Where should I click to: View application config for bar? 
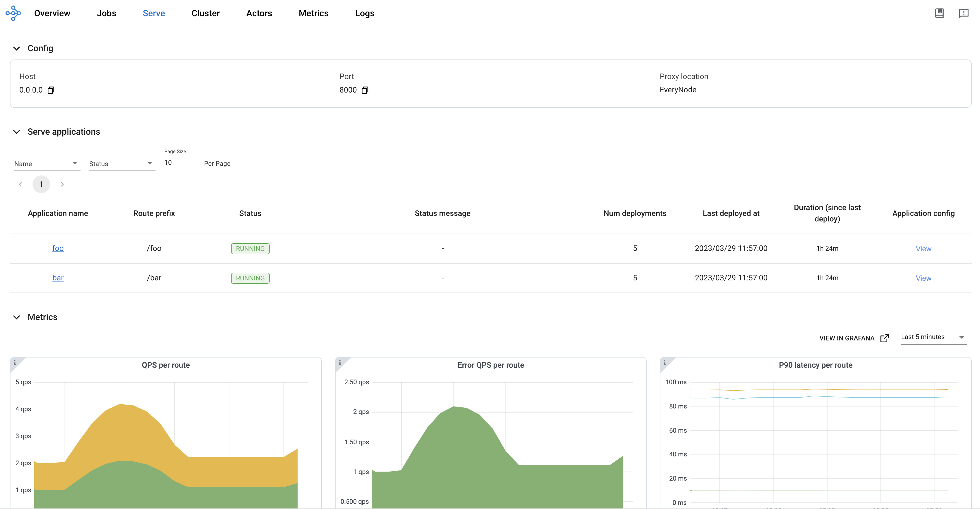pos(923,278)
